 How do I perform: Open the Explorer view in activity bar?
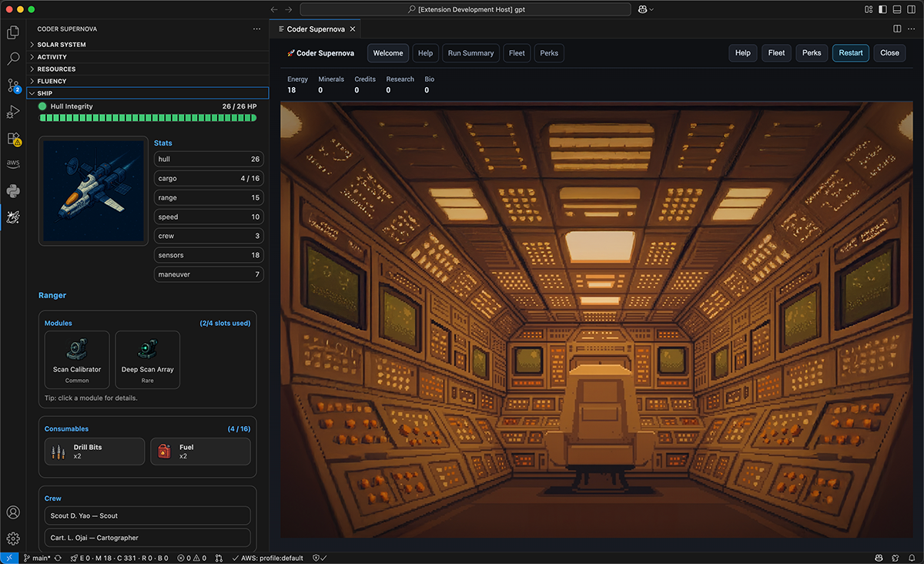[13, 32]
